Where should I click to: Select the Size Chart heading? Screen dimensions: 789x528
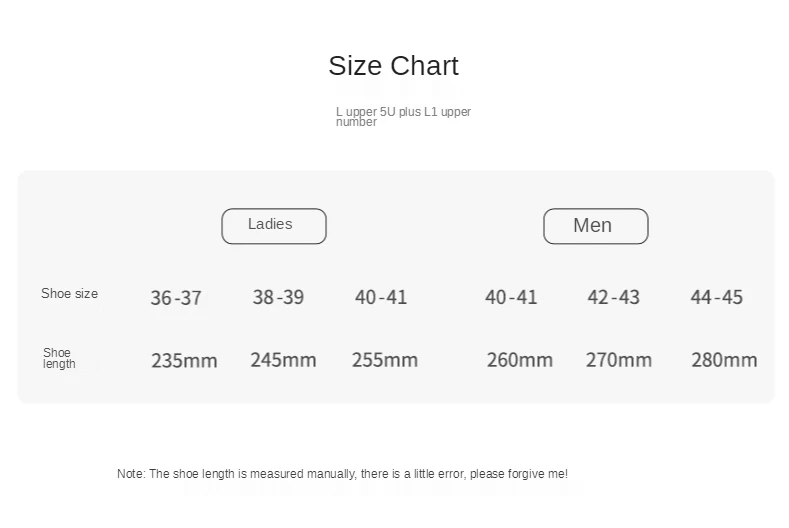(393, 66)
